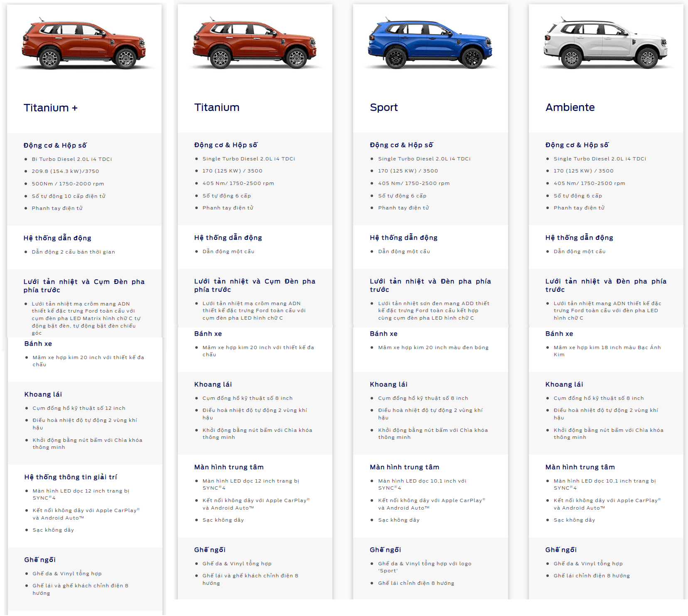Open the Sport model title
Viewport: 688px width, 616px height.
click(x=384, y=108)
